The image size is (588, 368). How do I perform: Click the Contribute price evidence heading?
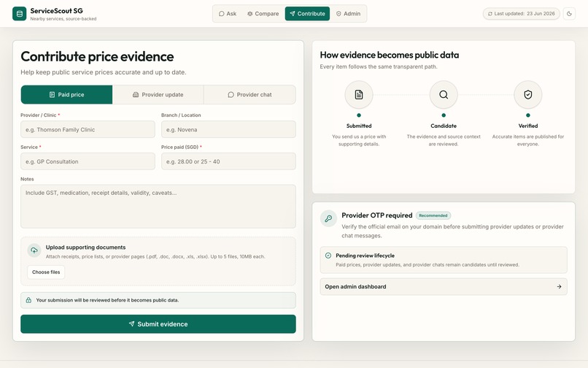97,57
